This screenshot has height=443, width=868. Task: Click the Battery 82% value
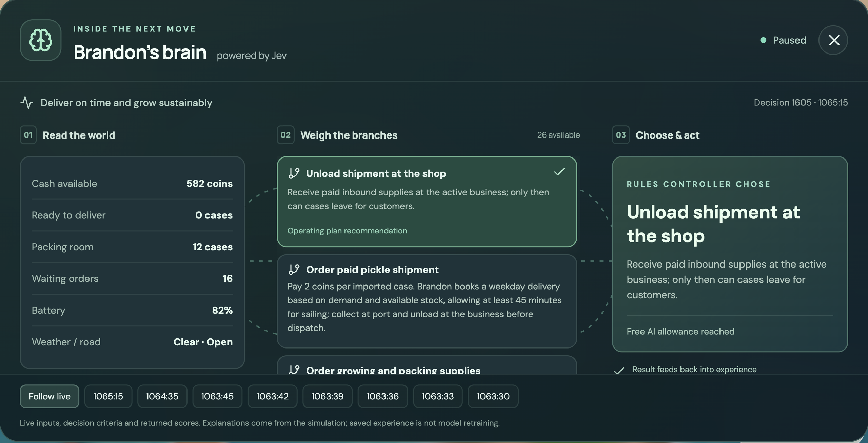click(222, 310)
